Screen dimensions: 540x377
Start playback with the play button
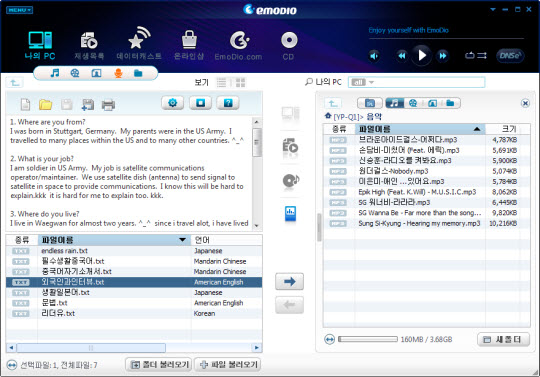click(x=422, y=55)
